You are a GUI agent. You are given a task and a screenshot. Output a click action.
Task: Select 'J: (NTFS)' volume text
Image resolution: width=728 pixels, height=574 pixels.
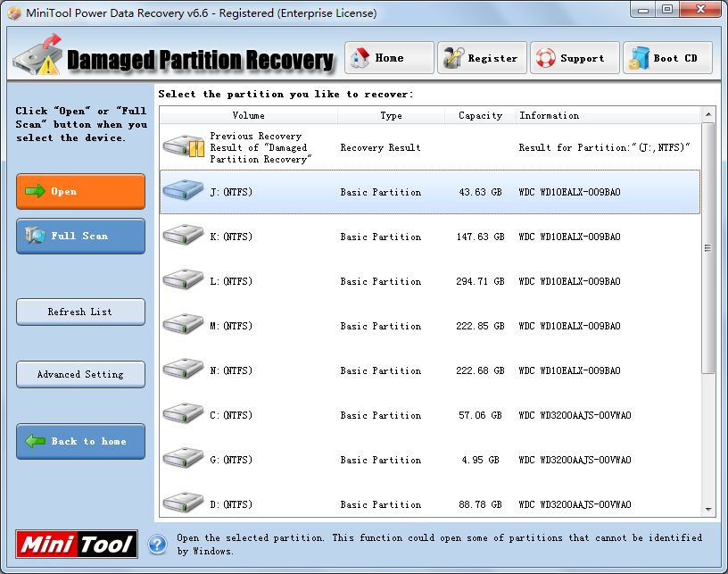click(231, 192)
